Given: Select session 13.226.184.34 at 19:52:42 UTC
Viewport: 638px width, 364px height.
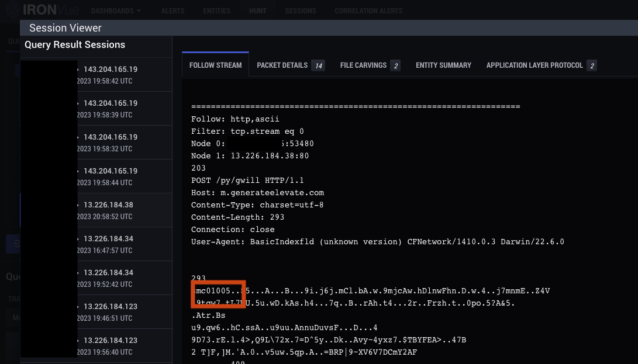Looking at the screenshot, I should 96,278.
